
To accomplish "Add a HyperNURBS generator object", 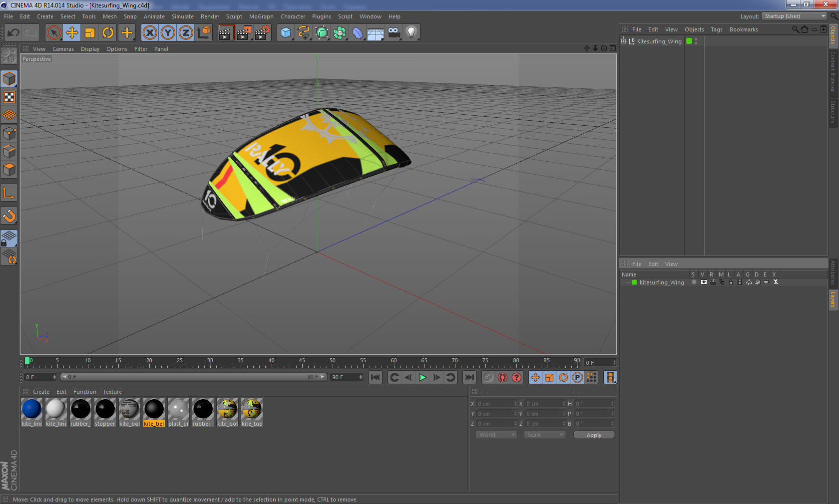I will [x=322, y=33].
